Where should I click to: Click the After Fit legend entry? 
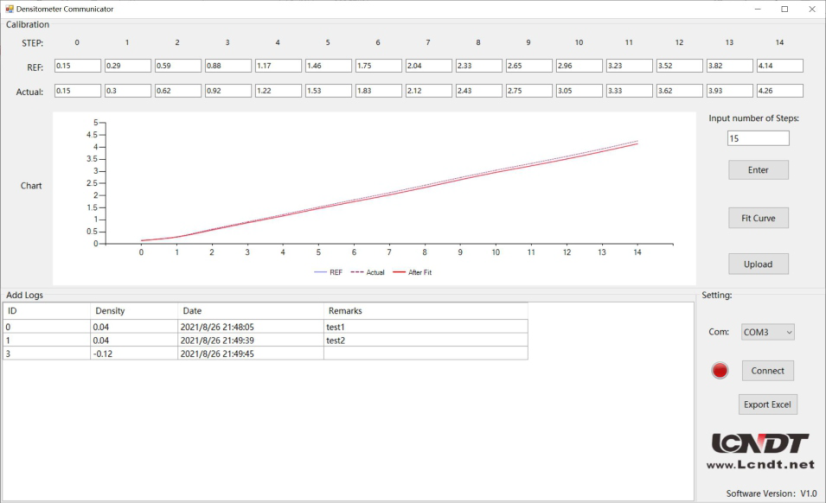412,272
